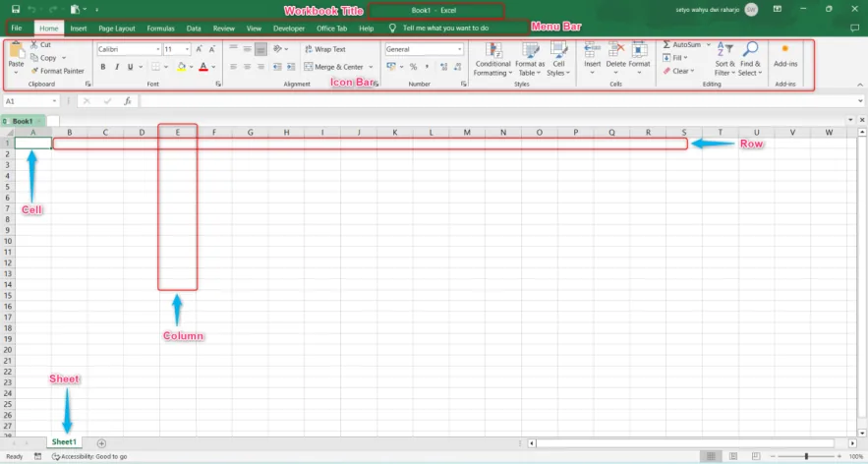Click the Insert Function fx icon
This screenshot has width=868, height=464.
point(128,101)
